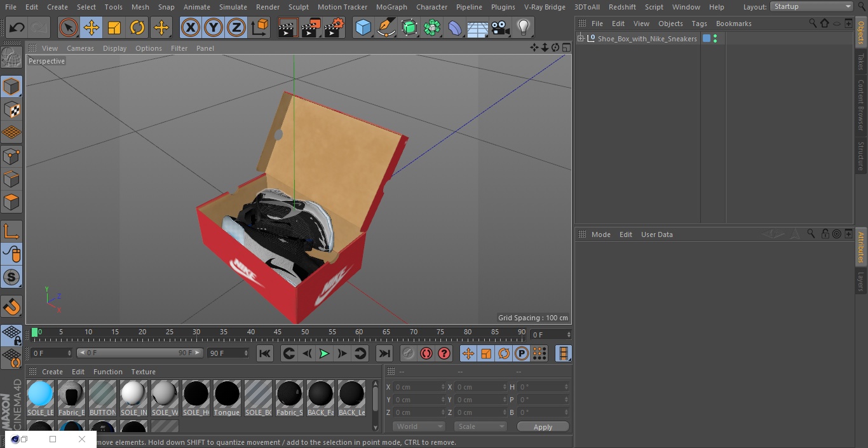This screenshot has width=868, height=448.
Task: Click the Apply button
Action: click(543, 427)
